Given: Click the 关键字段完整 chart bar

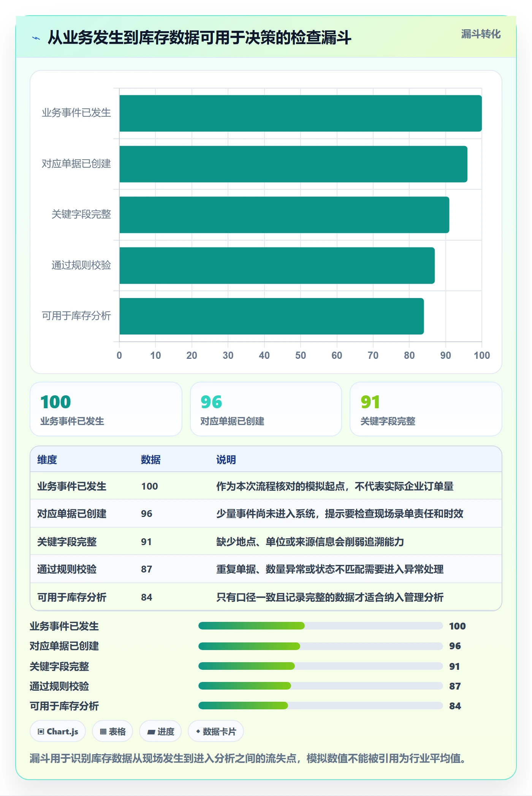Looking at the screenshot, I should coord(284,215).
